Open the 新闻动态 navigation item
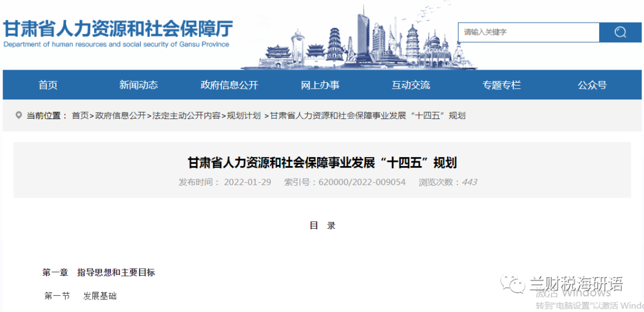 click(138, 85)
